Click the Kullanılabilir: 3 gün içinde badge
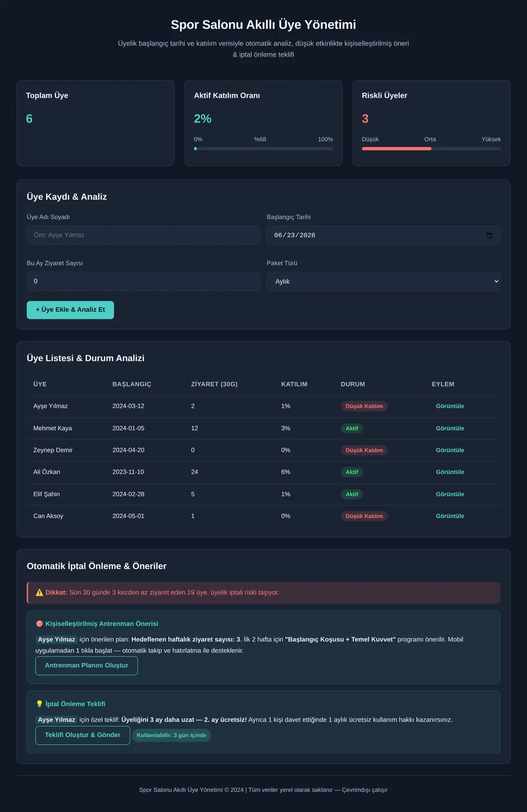This screenshot has width=527, height=812. click(171, 735)
